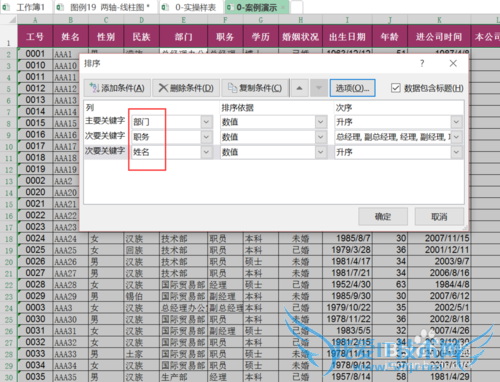Open order dropdown for the 部门 row
Viewport: 500px width, 382px height.
[x=456, y=122]
